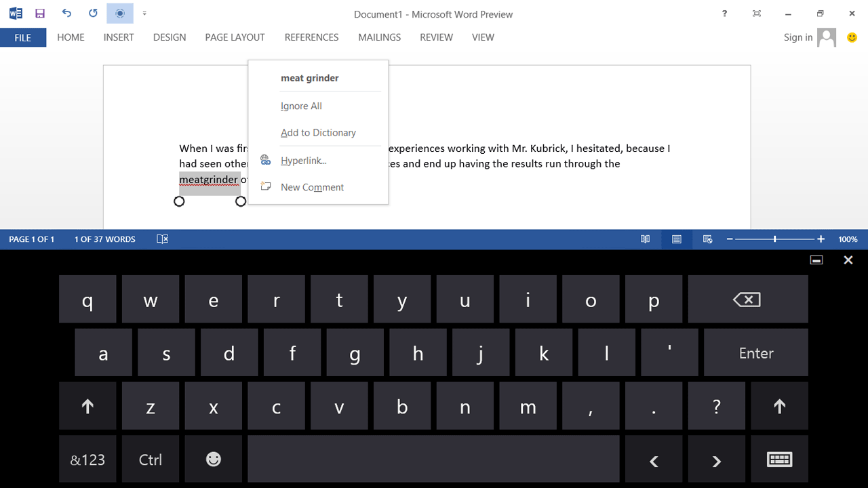The image size is (868, 488).
Task: Toggle the Ctrl key on touch keyboard
Action: coord(150,459)
